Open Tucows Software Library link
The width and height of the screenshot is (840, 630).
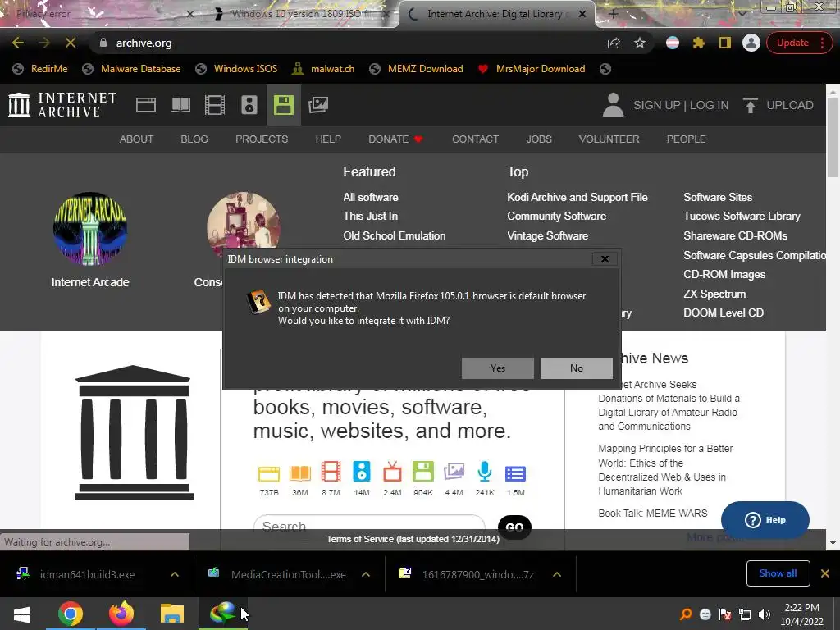point(742,216)
